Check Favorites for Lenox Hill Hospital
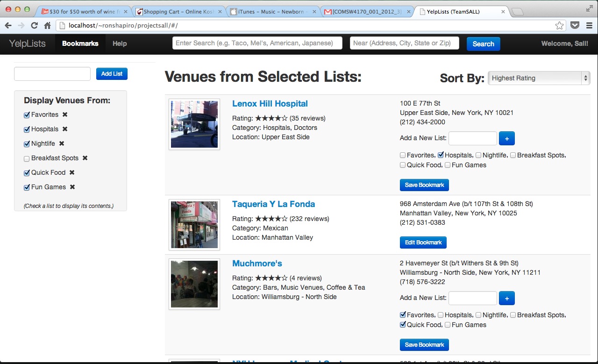Screen dimensions: 598x364 coord(403,155)
